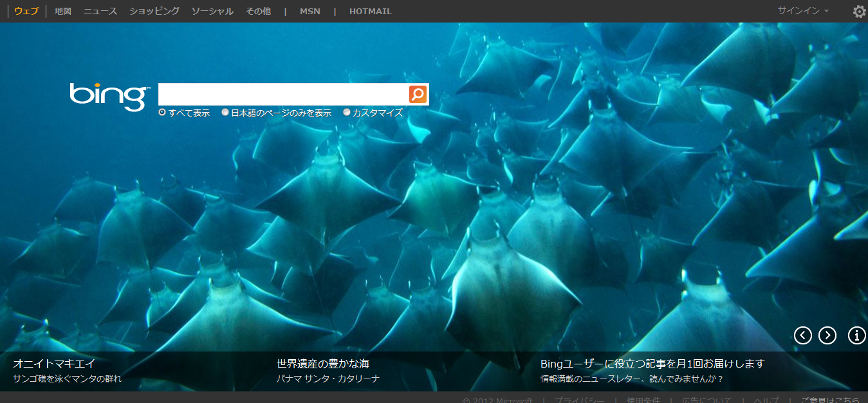Open the ショッピング section
Viewport: 868px width, 403px height.
(x=154, y=12)
